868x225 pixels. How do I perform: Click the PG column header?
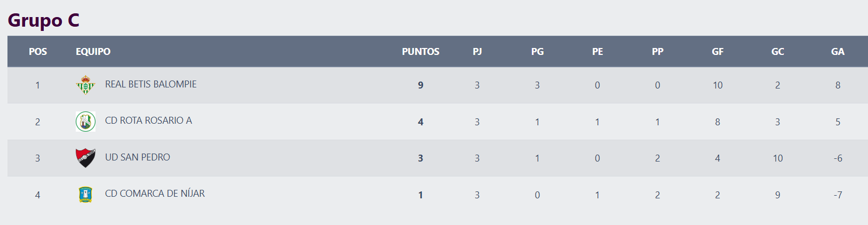[537, 52]
